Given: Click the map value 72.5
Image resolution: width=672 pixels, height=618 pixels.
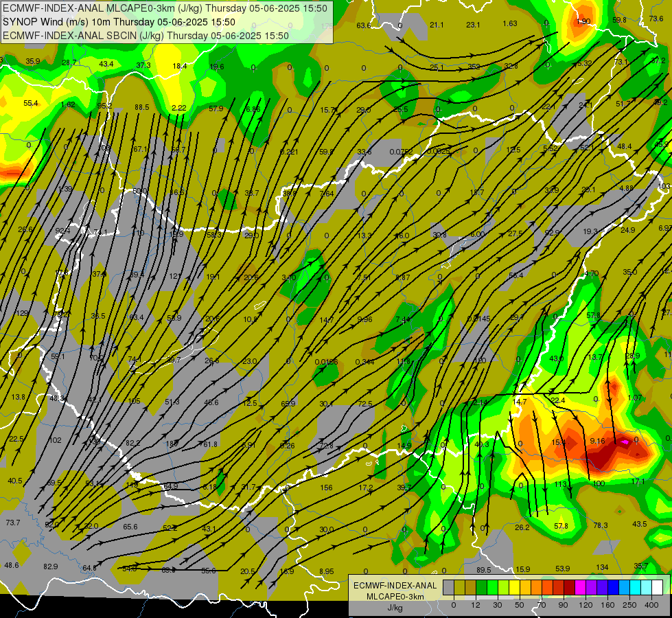Looking at the screenshot, I should click(364, 404).
